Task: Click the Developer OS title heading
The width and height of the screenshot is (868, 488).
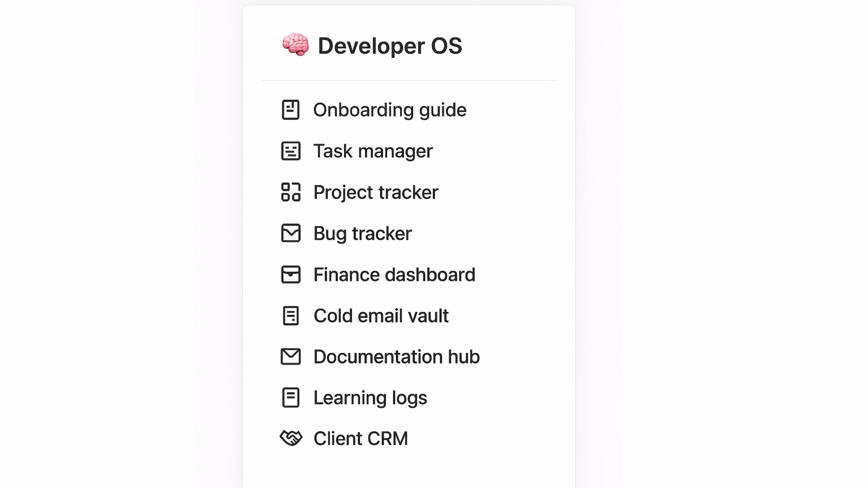Action: [x=390, y=46]
